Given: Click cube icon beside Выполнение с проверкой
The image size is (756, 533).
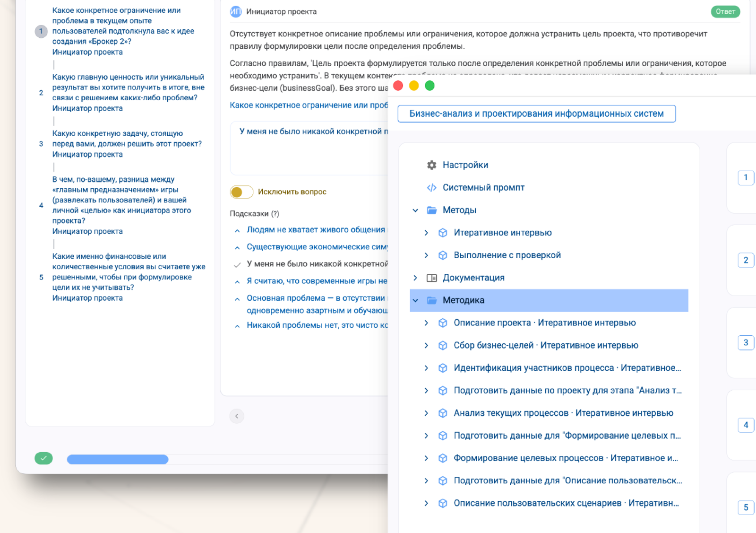Looking at the screenshot, I should coord(443,255).
